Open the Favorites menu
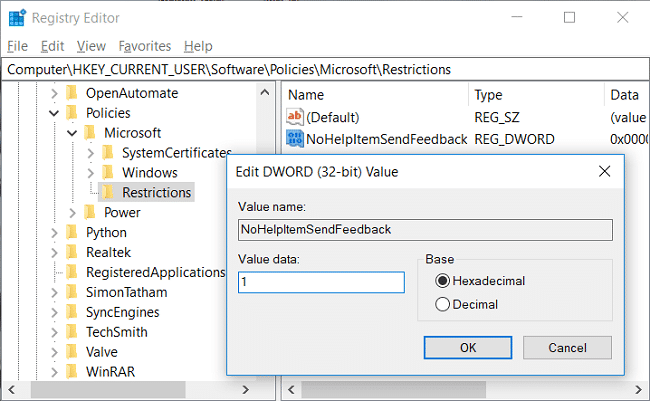Viewport: 650px width, 401px height. tap(145, 46)
